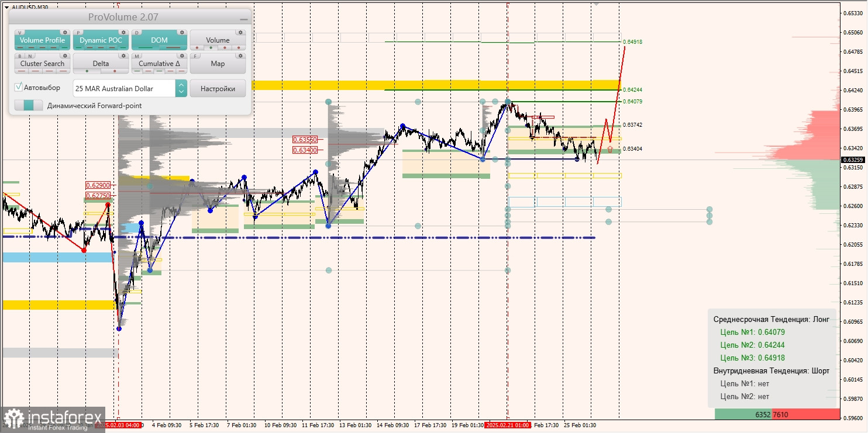The width and height of the screenshot is (868, 433).
Task: Open the DOM gear settings
Action: [182, 33]
